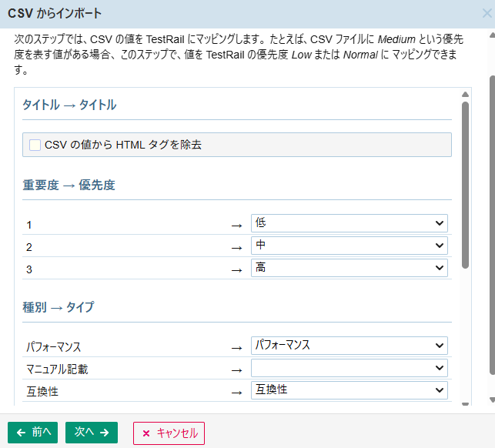Click the mapping list scroll-up arrow
The image size is (495, 448).
465,95
